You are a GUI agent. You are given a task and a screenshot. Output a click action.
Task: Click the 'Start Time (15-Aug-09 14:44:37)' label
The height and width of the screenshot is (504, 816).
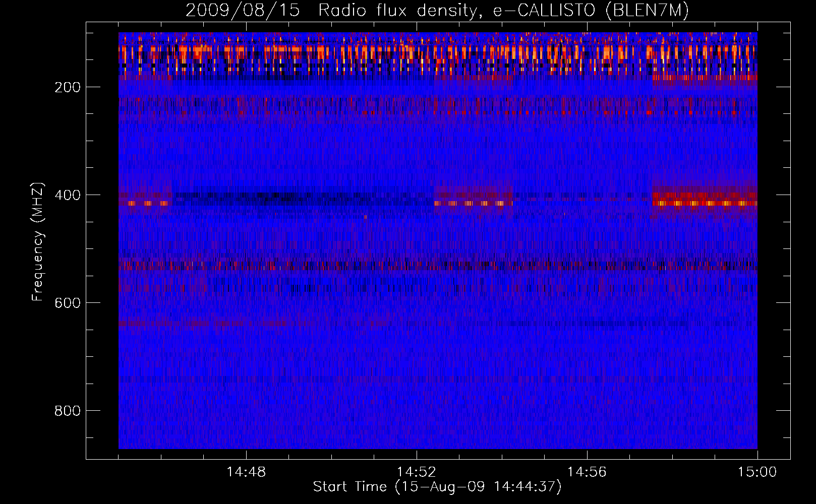[x=437, y=487]
